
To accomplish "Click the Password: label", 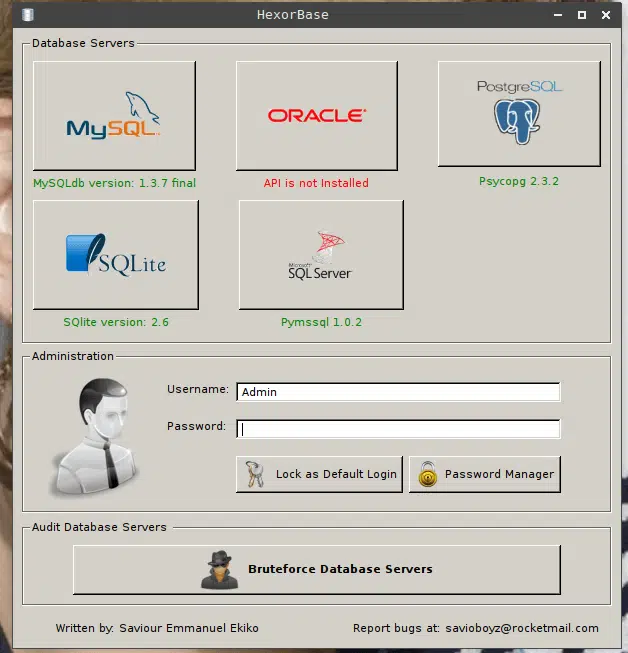I will pos(196,426).
